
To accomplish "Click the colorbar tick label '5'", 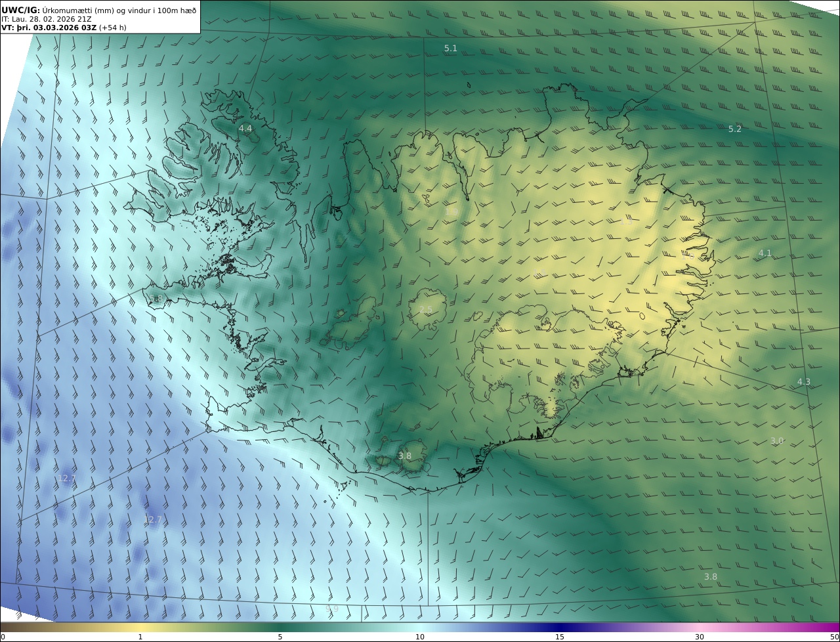I will point(280,637).
